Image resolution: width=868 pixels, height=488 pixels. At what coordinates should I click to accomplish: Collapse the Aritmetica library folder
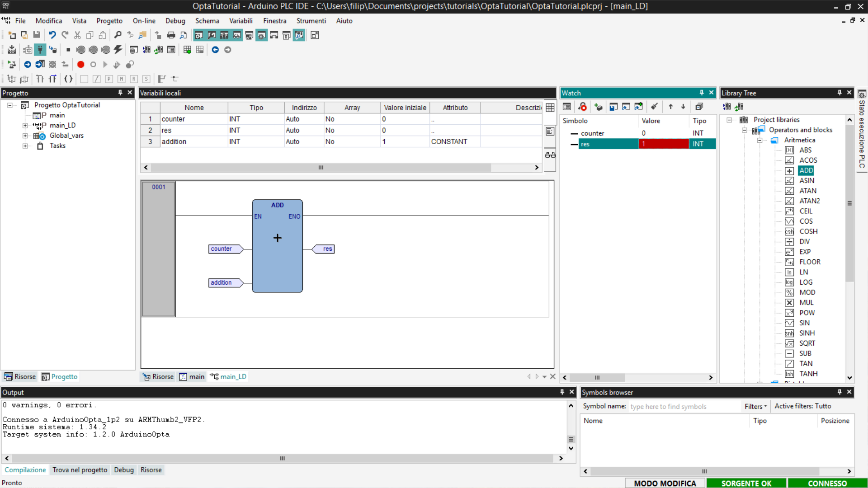(x=760, y=140)
